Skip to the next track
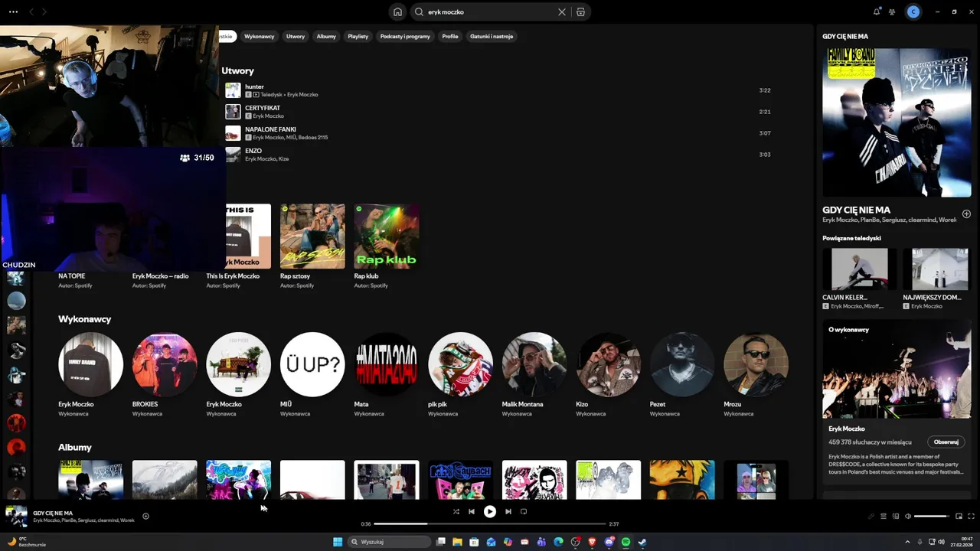This screenshot has height=551, width=980. point(508,512)
